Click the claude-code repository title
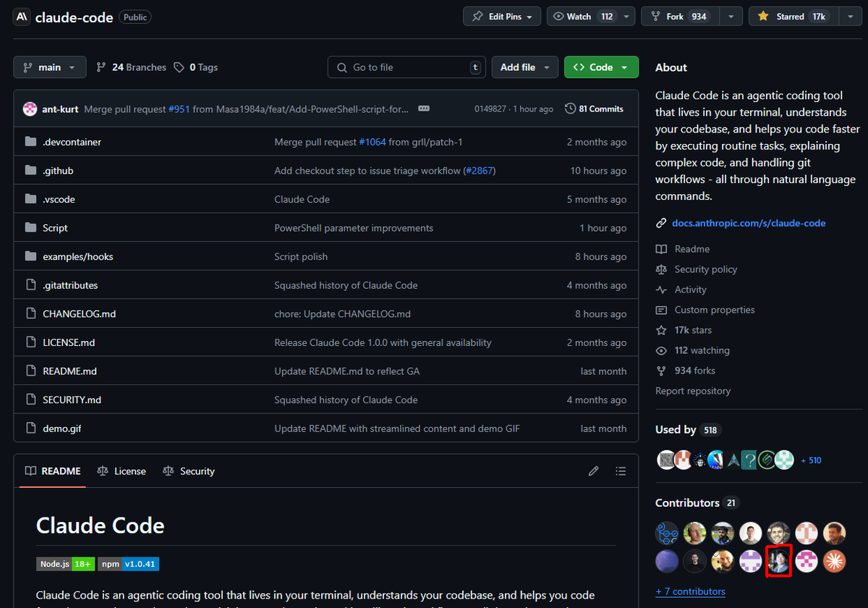This screenshot has height=608, width=868. point(74,17)
